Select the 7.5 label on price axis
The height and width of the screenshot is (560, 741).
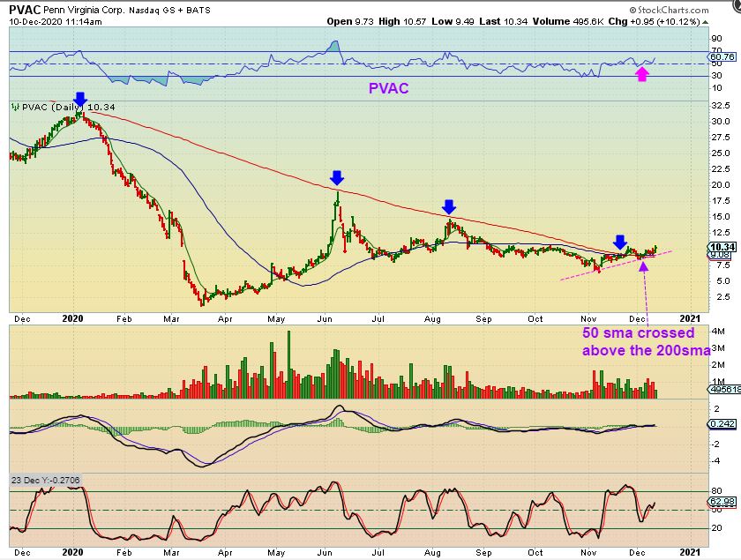pyautogui.click(x=722, y=265)
